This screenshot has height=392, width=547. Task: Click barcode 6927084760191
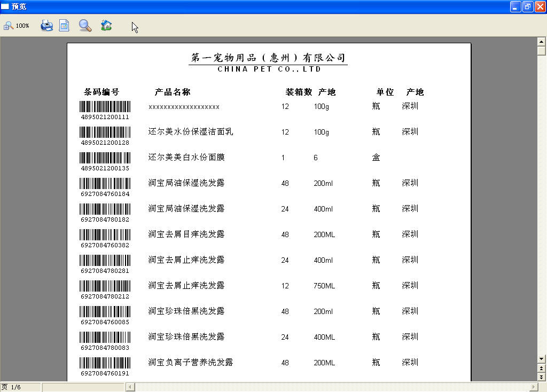pyautogui.click(x=105, y=366)
